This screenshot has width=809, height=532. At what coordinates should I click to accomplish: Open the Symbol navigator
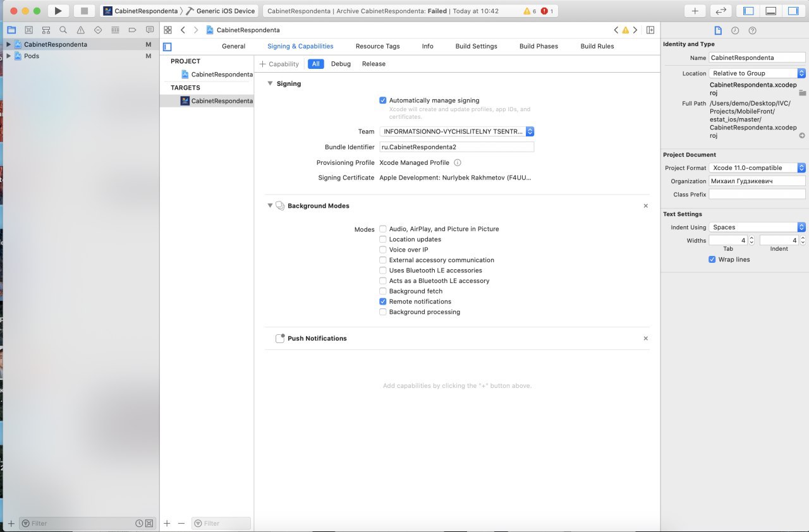click(x=46, y=30)
